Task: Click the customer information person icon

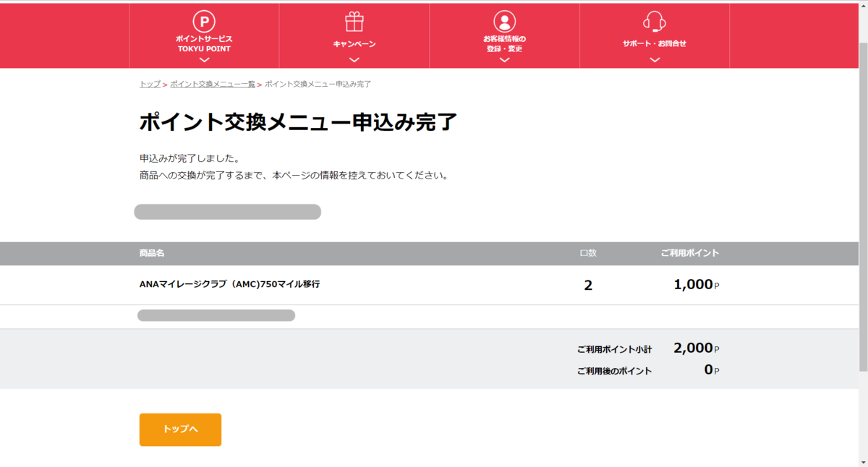Action: click(x=505, y=21)
